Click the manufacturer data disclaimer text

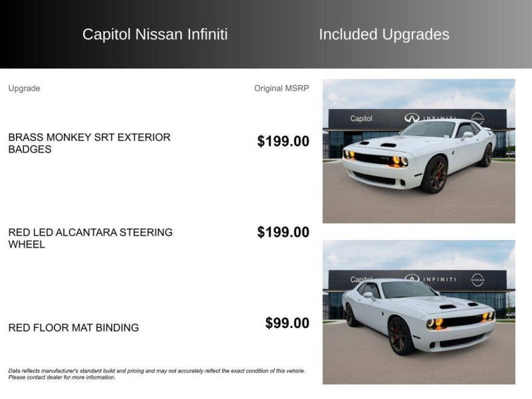[x=156, y=374]
